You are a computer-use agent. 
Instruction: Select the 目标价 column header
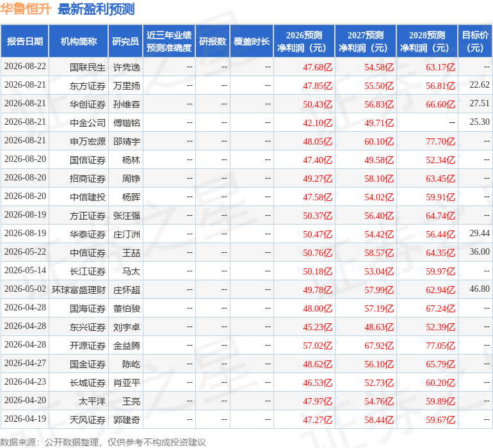475,41
